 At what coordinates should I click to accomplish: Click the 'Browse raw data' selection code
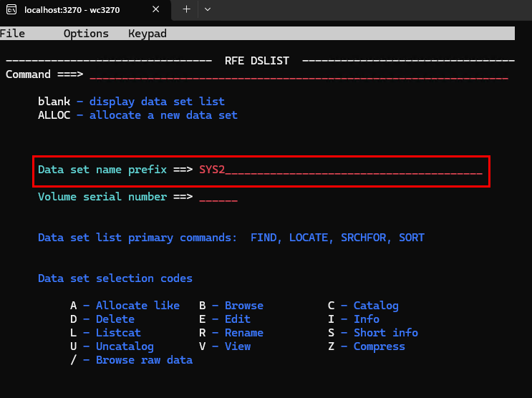pos(144,359)
